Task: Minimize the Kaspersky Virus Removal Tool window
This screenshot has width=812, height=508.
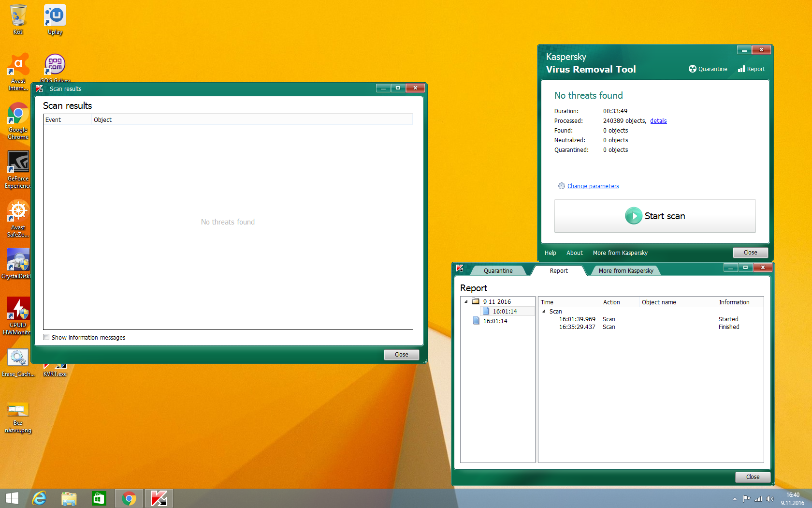Action: pos(744,50)
